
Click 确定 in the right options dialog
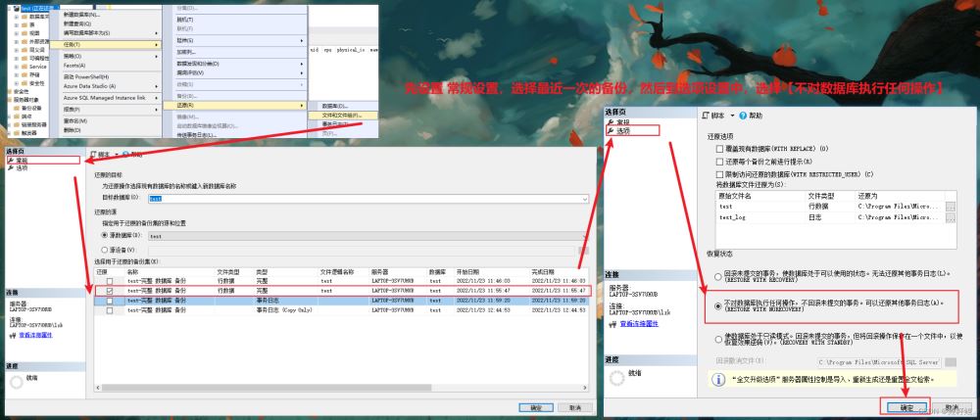tap(906, 406)
